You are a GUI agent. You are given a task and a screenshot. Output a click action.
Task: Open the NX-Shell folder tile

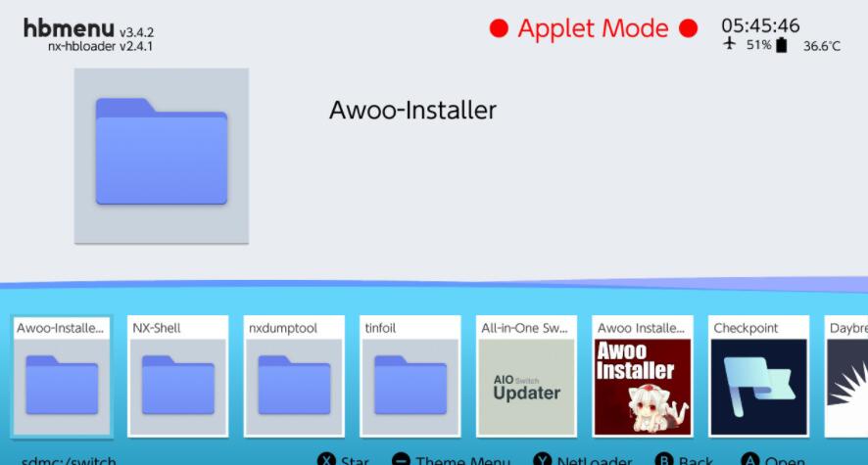(x=177, y=377)
